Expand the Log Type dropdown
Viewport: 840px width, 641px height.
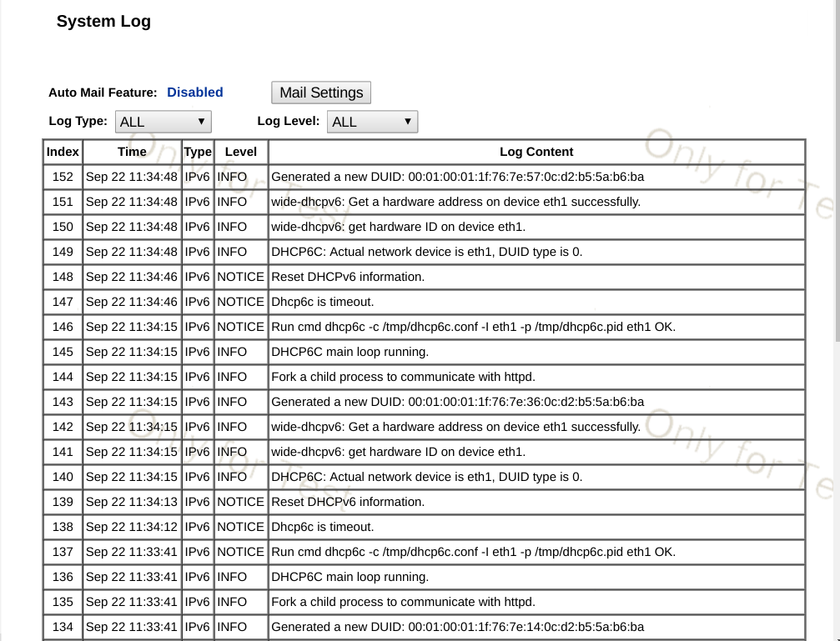tap(163, 122)
